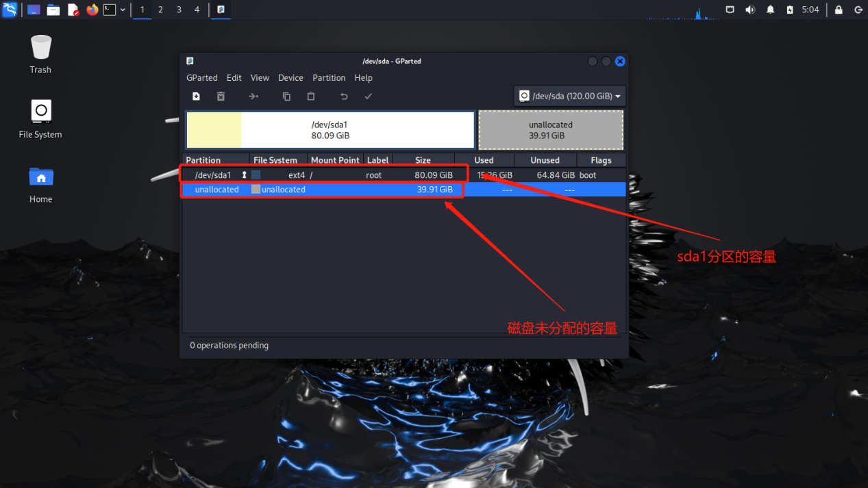This screenshot has width=868, height=488.
Task: Click the Partition column header
Action: tap(216, 160)
